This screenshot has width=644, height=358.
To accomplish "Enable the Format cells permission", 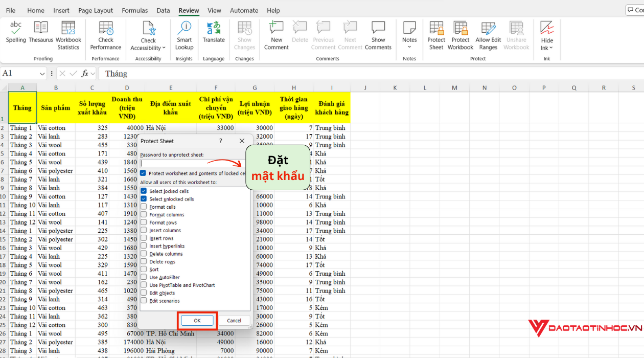I will pyautogui.click(x=144, y=207).
